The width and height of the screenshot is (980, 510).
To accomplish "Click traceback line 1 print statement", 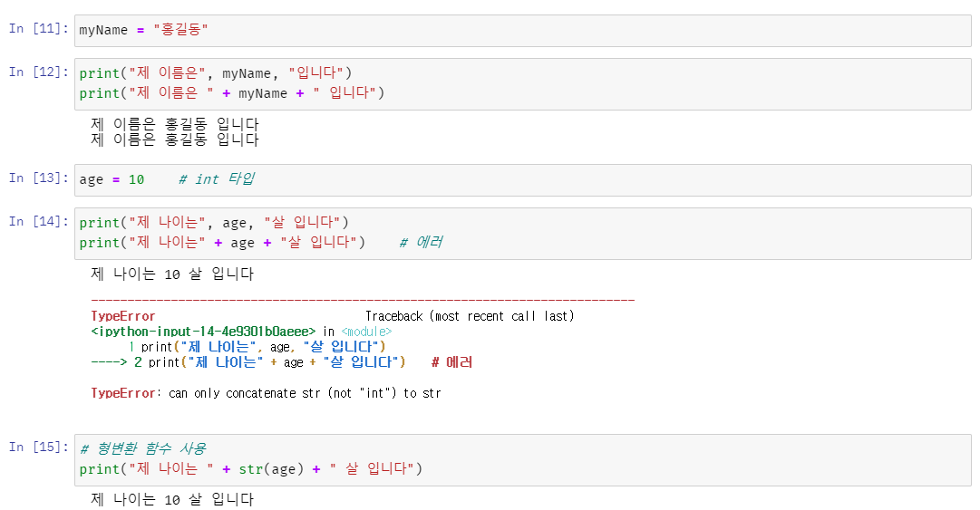I will (x=257, y=346).
